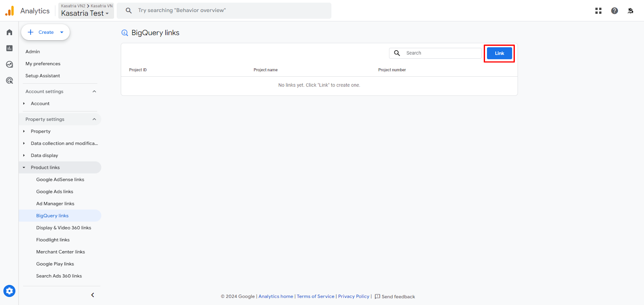The height and width of the screenshot is (305, 644).
Task: Click the Admin gear icon
Action: 9,291
